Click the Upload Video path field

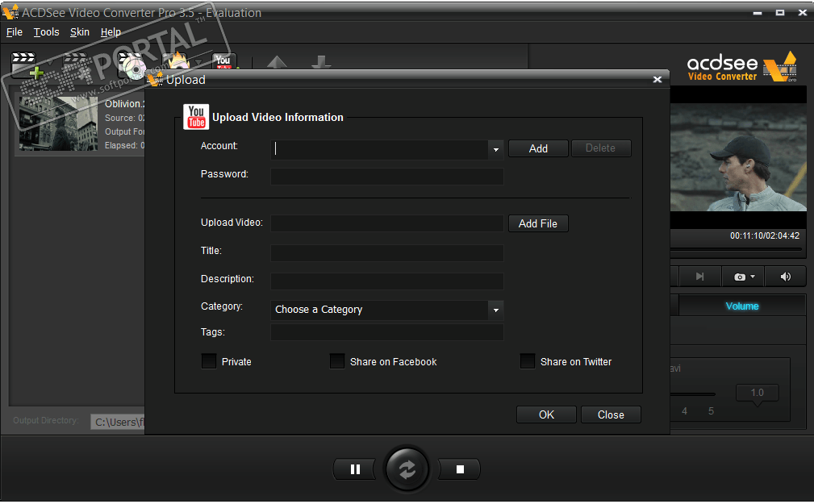(386, 223)
